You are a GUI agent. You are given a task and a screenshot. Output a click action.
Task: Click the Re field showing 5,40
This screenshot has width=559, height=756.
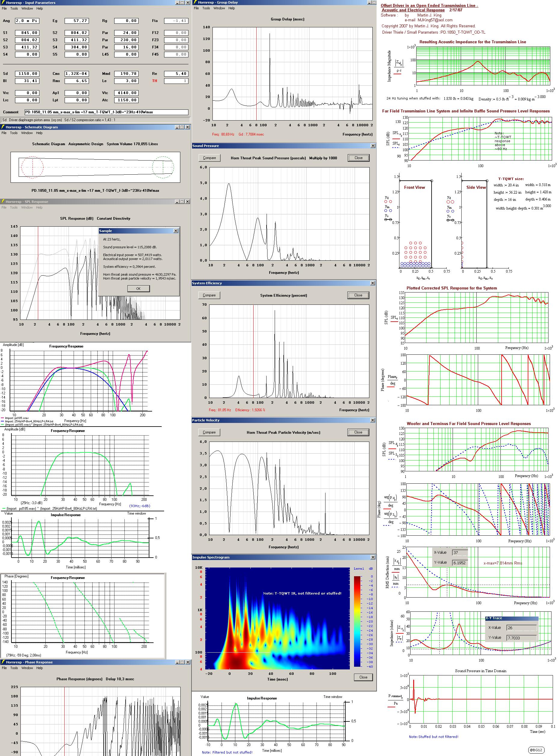coord(176,74)
